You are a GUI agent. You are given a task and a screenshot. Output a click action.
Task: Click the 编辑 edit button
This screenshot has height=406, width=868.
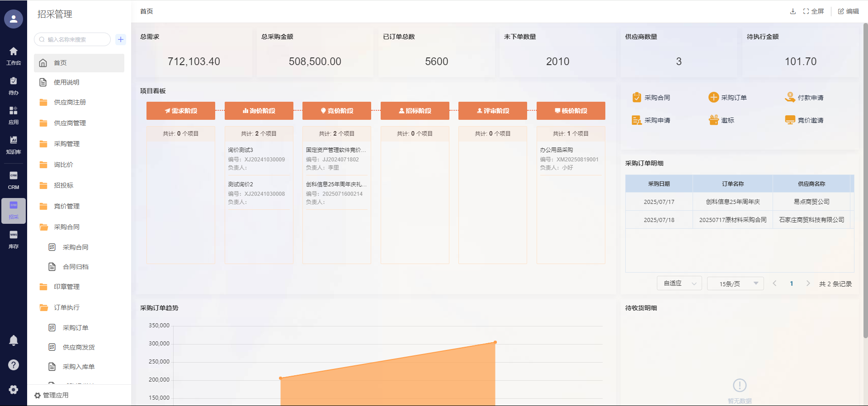coord(848,11)
